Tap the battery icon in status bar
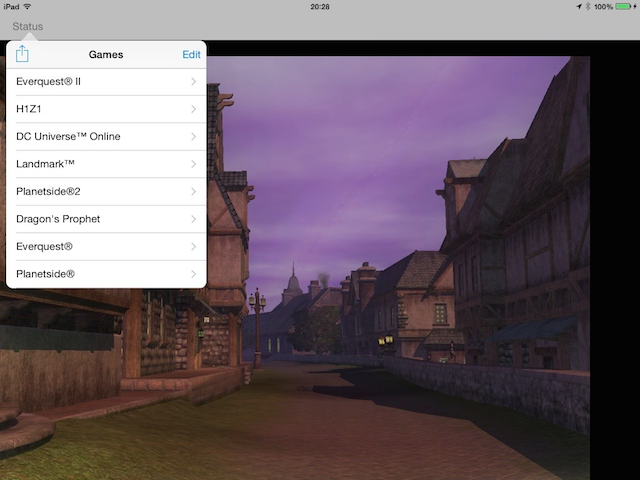This screenshot has width=640, height=480. (623, 7)
